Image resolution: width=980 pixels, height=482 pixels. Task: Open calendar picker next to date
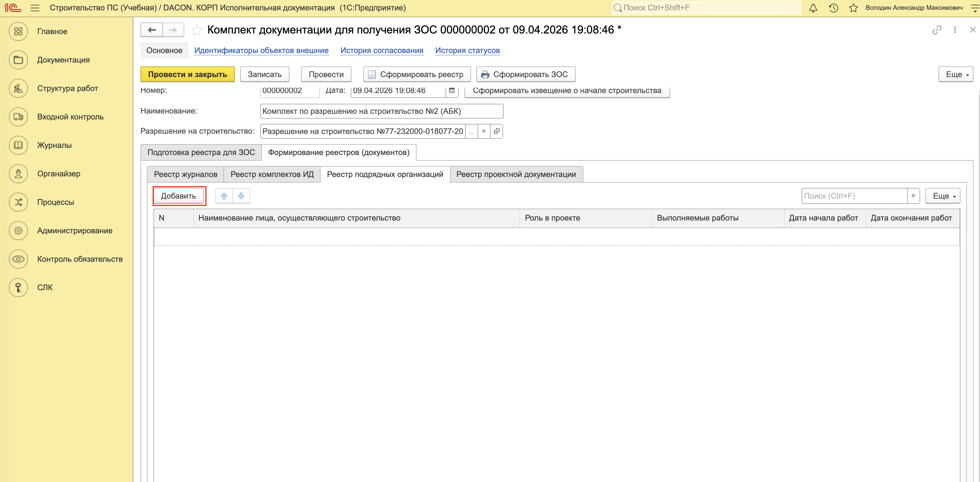click(451, 91)
